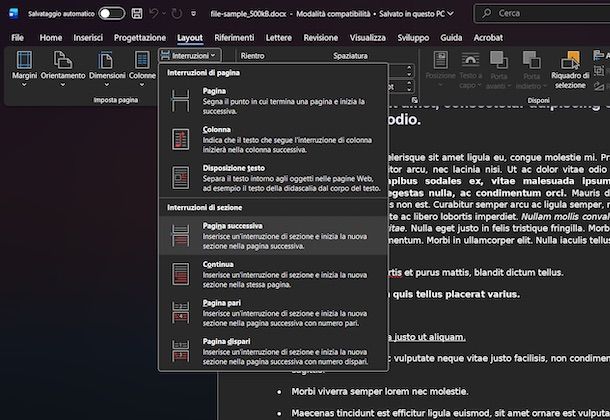610x420 pixels.
Task: Expand the Dimensioni dropdown arrow
Action: (107, 85)
